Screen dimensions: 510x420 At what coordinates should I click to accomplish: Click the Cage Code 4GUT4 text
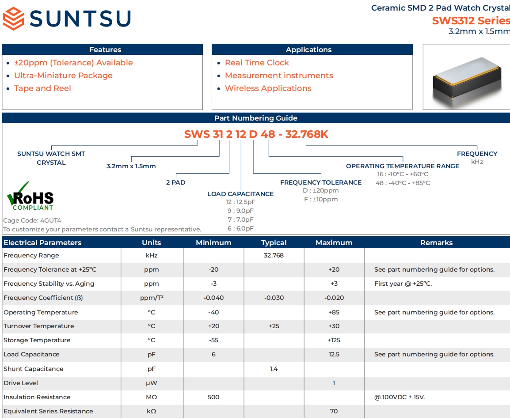[32, 220]
